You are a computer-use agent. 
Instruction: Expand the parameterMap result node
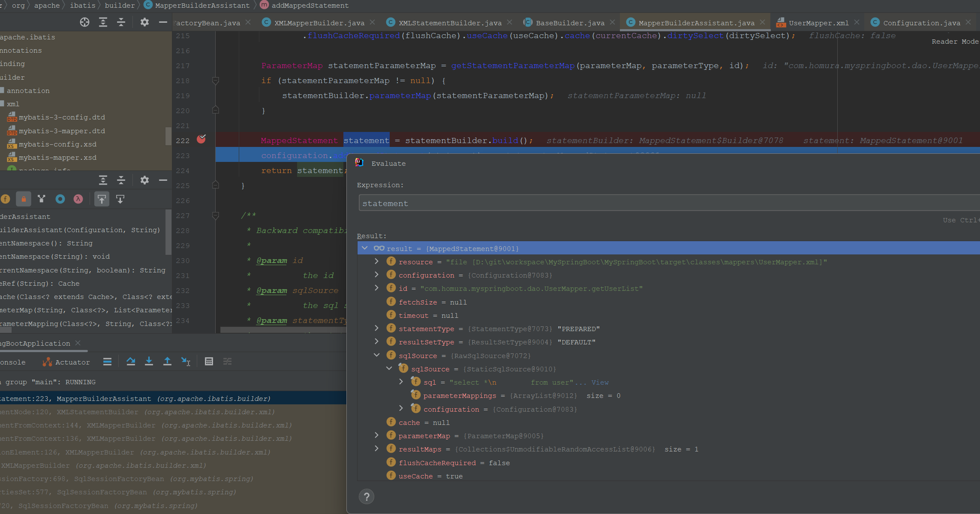[377, 435]
